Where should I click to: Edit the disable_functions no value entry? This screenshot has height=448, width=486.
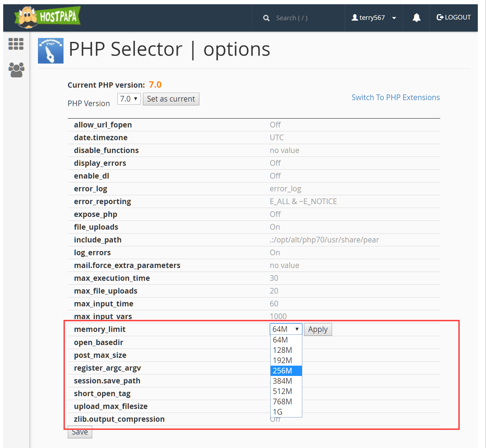(x=285, y=150)
